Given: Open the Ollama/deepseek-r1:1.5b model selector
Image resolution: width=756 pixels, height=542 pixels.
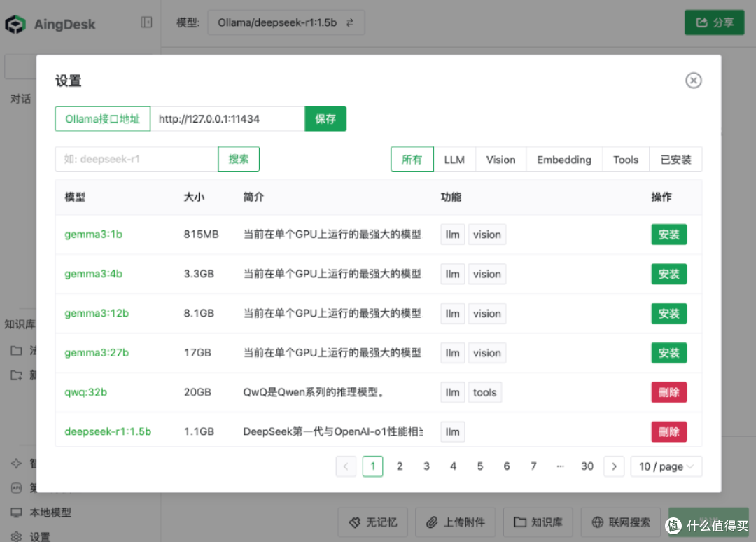Looking at the screenshot, I should [286, 22].
